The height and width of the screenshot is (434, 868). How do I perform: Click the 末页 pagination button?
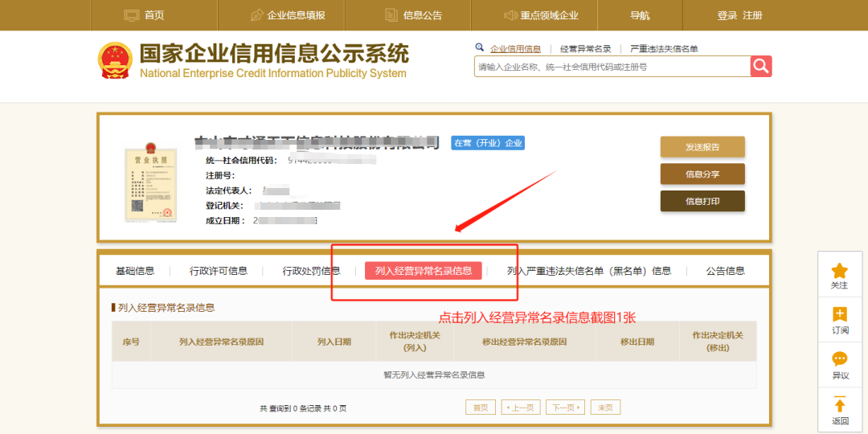[x=606, y=407]
